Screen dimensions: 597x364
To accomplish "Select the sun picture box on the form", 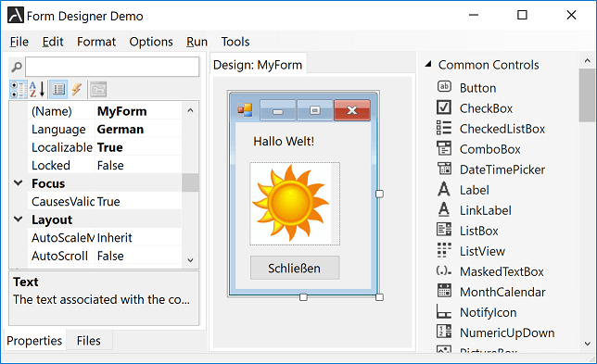I will 295,204.
